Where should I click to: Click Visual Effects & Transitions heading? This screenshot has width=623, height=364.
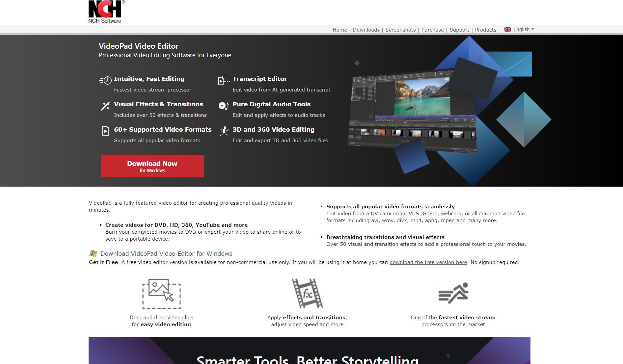(x=158, y=104)
